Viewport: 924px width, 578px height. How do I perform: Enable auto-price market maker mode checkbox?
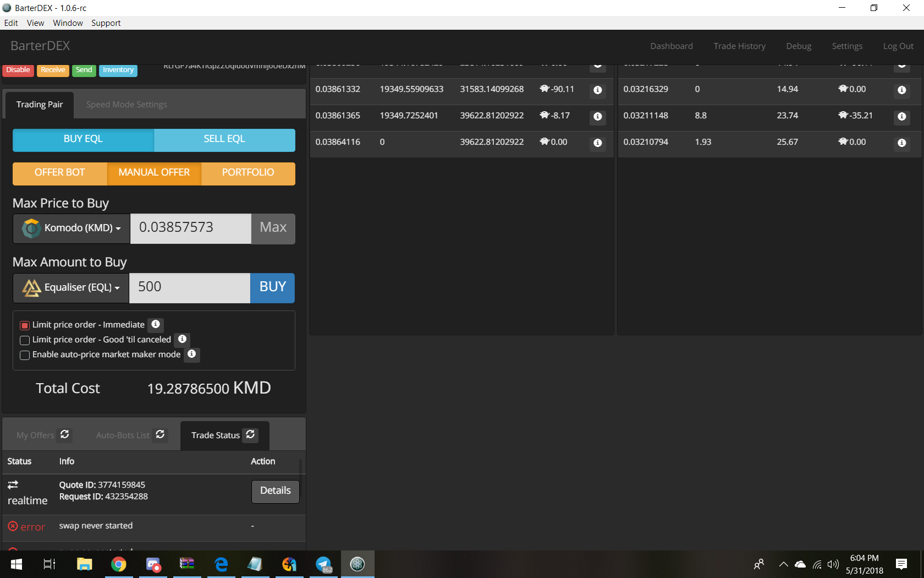25,355
